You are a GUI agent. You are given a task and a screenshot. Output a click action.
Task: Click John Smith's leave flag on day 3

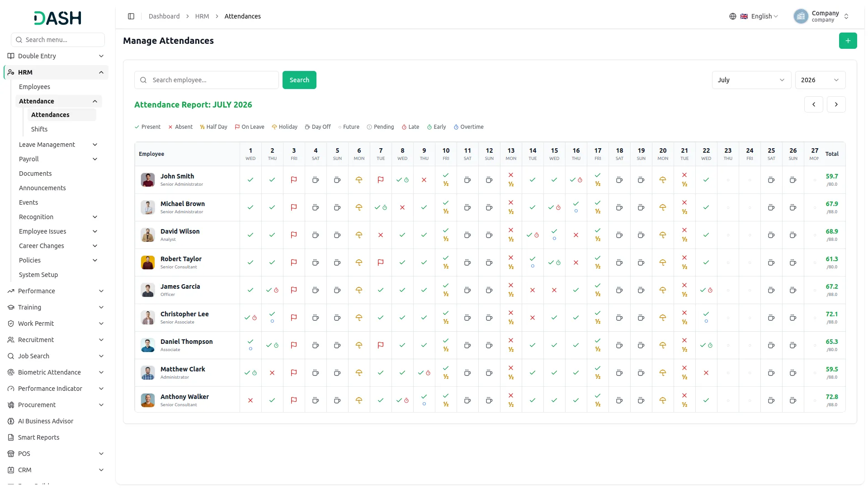(294, 180)
